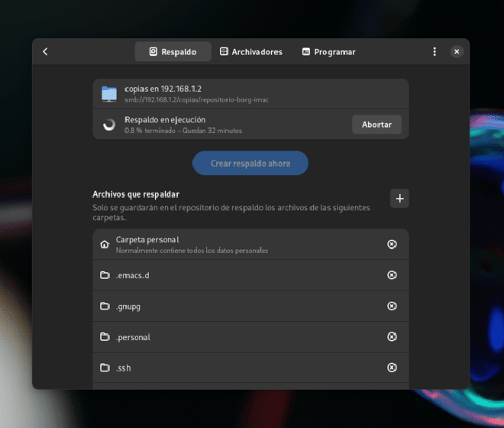Select the .ssh entry text
This screenshot has height=428, width=504.
(124, 368)
